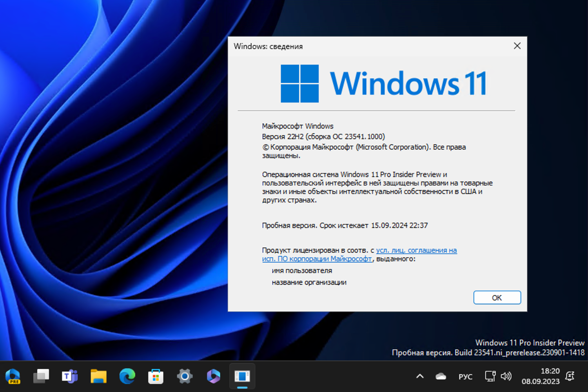Open the Start menu
The width and height of the screenshot is (588, 392).
pos(13,376)
